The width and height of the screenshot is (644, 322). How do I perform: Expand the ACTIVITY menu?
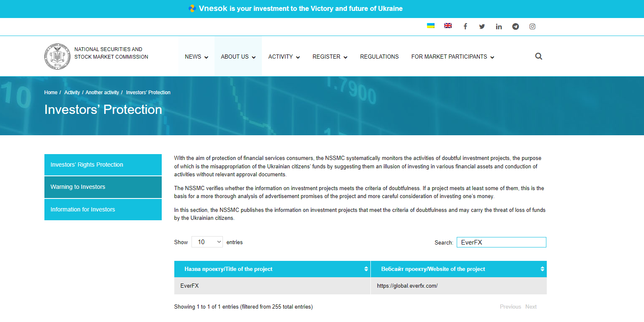(284, 57)
